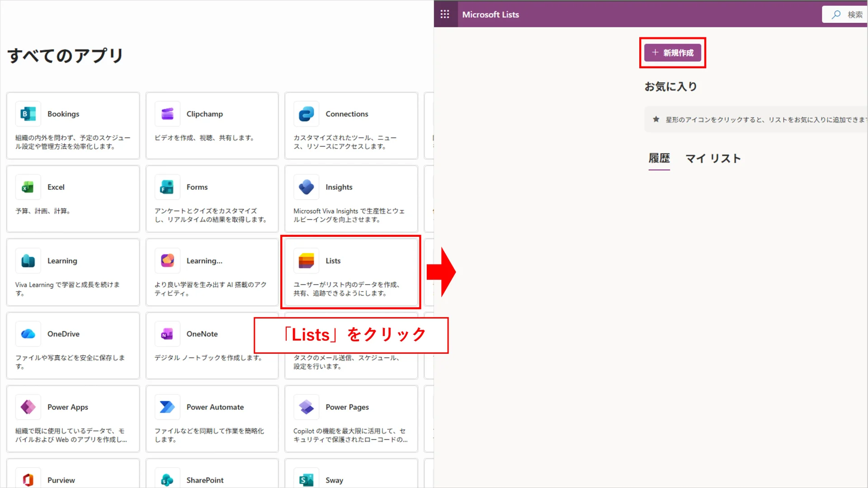The width and height of the screenshot is (868, 488).
Task: Click the Sway app icon
Action: coord(306,479)
